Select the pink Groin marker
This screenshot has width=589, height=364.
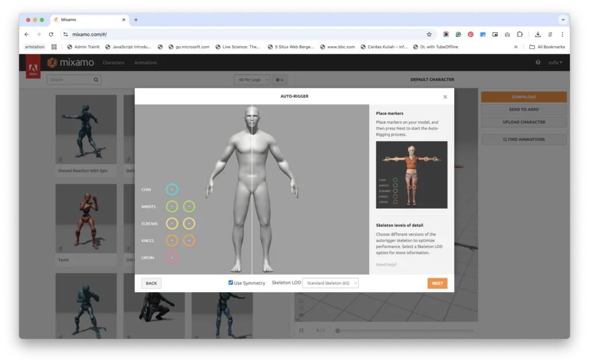point(172,258)
